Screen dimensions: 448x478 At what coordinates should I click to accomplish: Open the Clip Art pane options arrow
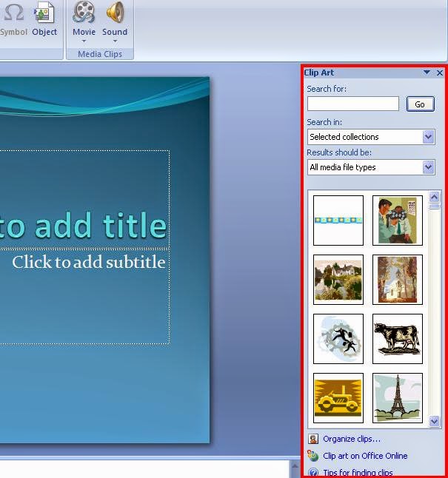click(x=427, y=73)
